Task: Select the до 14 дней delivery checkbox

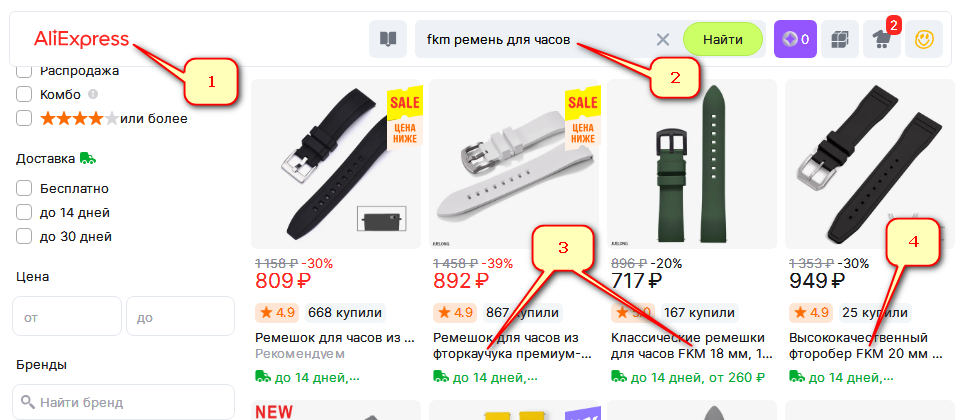Action: click(24, 212)
